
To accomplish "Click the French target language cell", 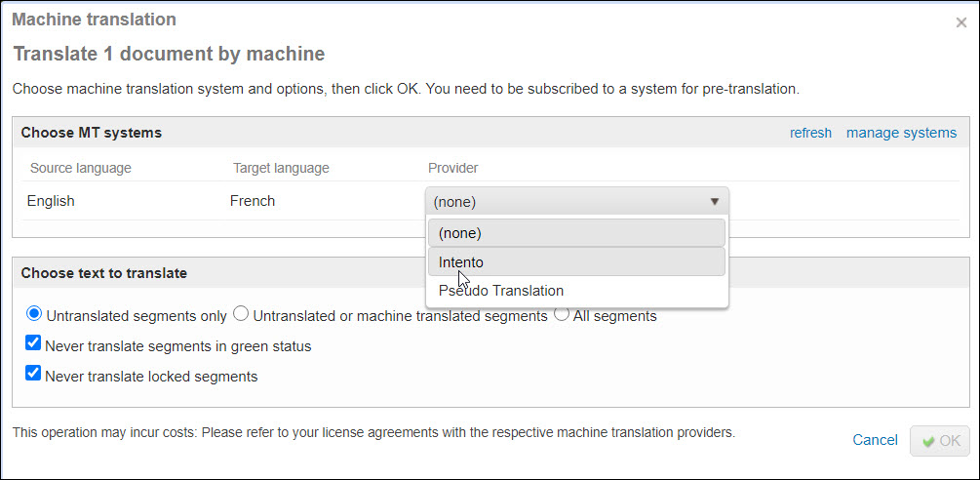I will coord(253,201).
